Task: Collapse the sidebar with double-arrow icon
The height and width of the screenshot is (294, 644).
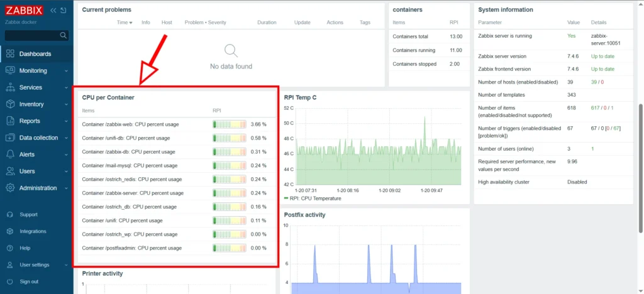Action: tap(53, 10)
